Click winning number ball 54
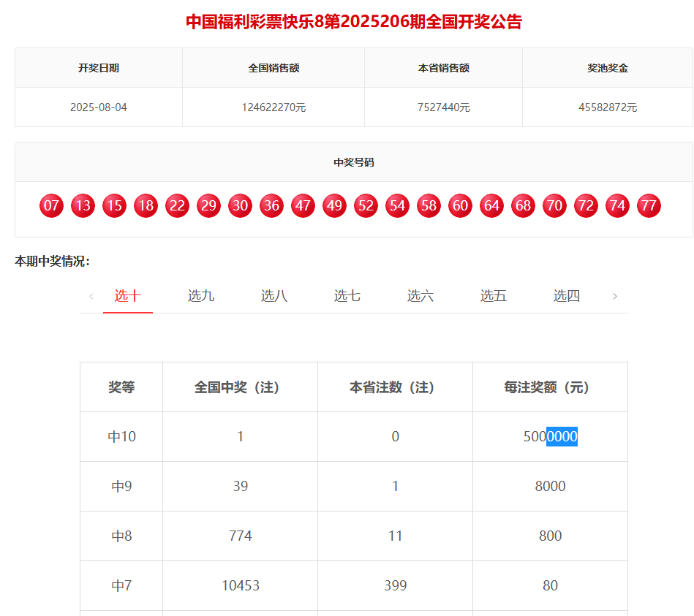 [397, 205]
